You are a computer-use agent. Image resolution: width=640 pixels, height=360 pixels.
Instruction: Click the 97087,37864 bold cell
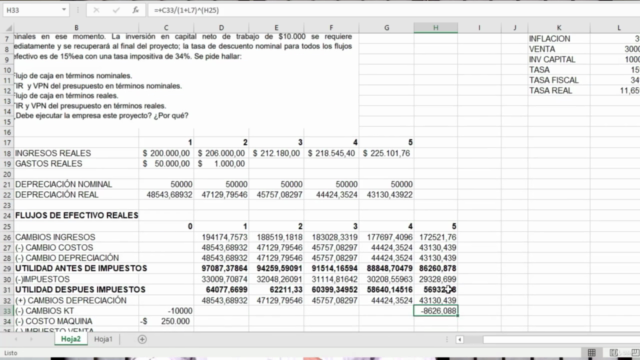pyautogui.click(x=221, y=269)
